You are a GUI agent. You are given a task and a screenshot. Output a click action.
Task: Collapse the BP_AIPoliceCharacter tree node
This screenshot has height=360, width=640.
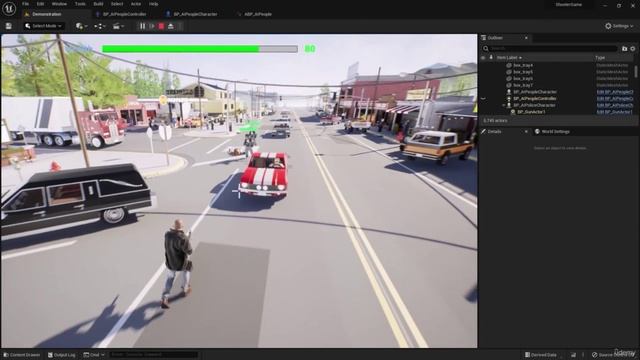click(504, 105)
